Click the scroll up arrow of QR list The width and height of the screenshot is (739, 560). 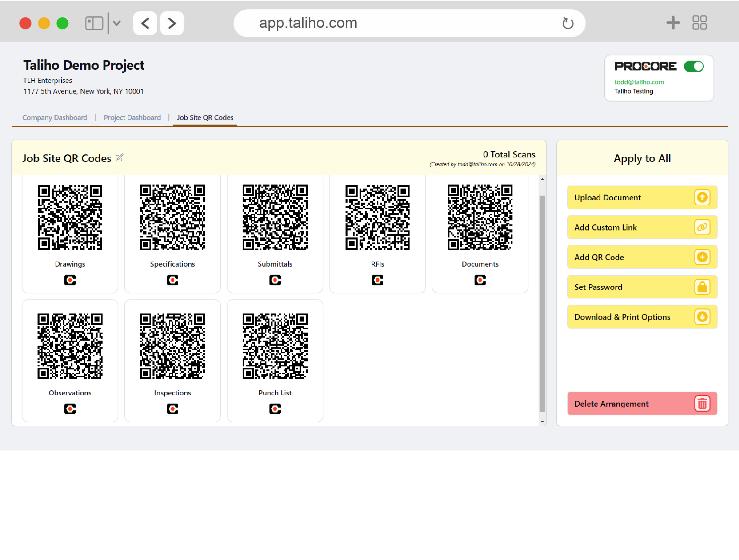pos(542,180)
